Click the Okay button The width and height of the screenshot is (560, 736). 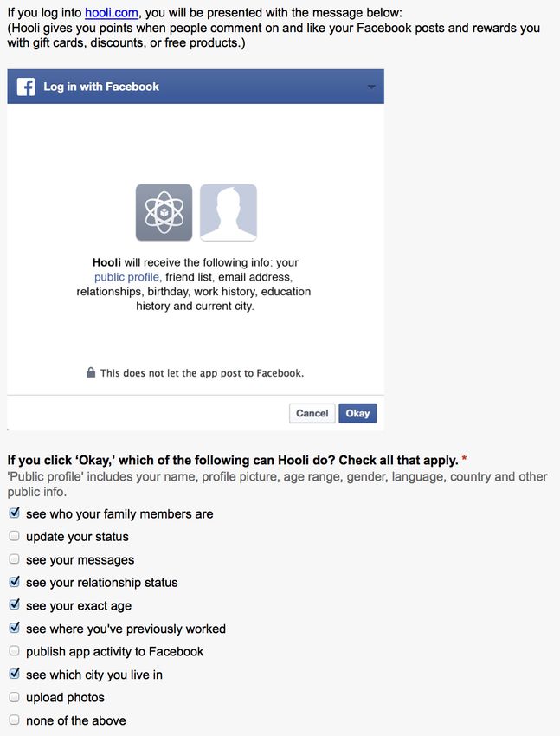point(357,414)
